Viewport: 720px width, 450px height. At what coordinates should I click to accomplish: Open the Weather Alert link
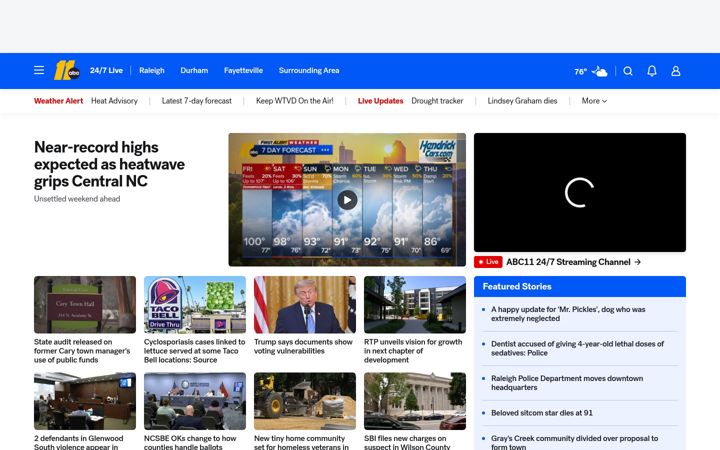tap(58, 101)
